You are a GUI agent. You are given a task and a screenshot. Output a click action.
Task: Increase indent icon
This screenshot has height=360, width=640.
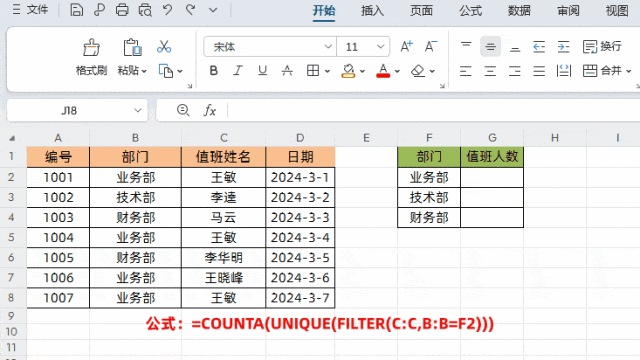point(564,47)
